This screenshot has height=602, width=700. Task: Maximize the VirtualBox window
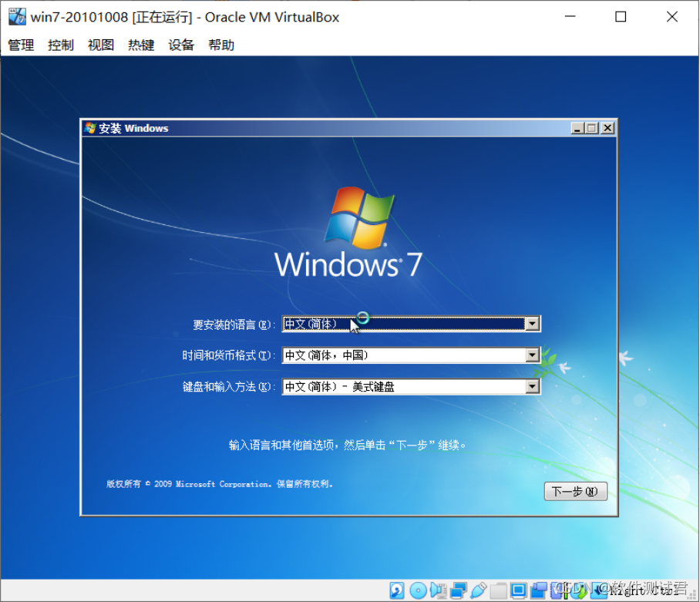621,17
